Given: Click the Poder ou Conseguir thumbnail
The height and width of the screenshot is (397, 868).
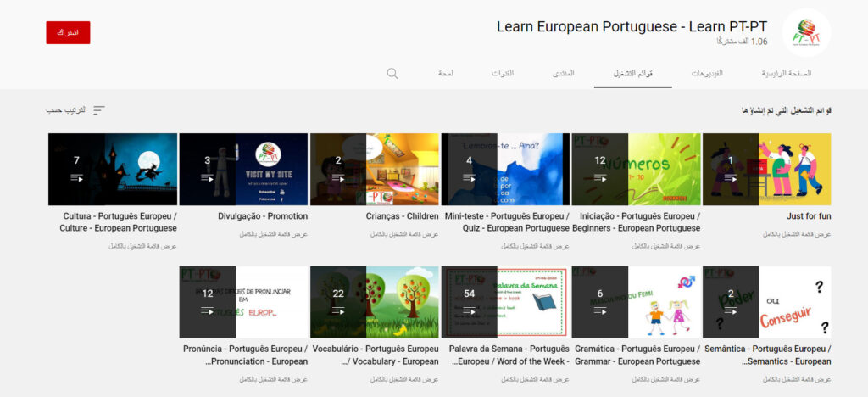Looking at the screenshot, I should (767, 302).
